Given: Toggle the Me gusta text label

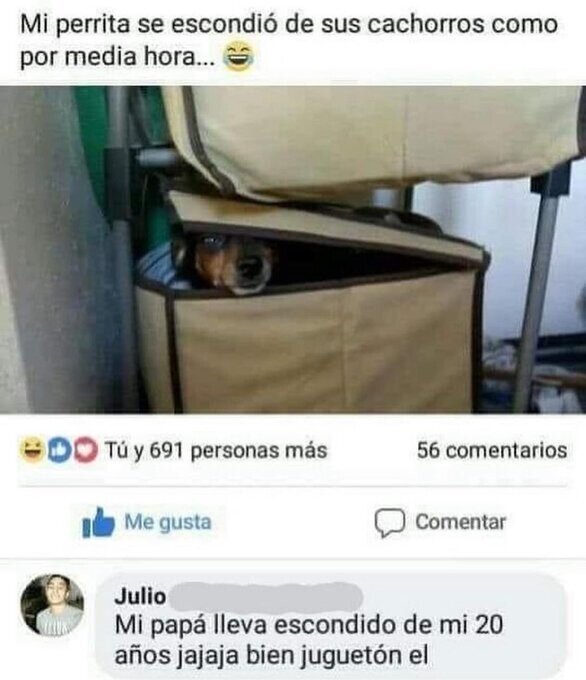Looking at the screenshot, I should [168, 522].
